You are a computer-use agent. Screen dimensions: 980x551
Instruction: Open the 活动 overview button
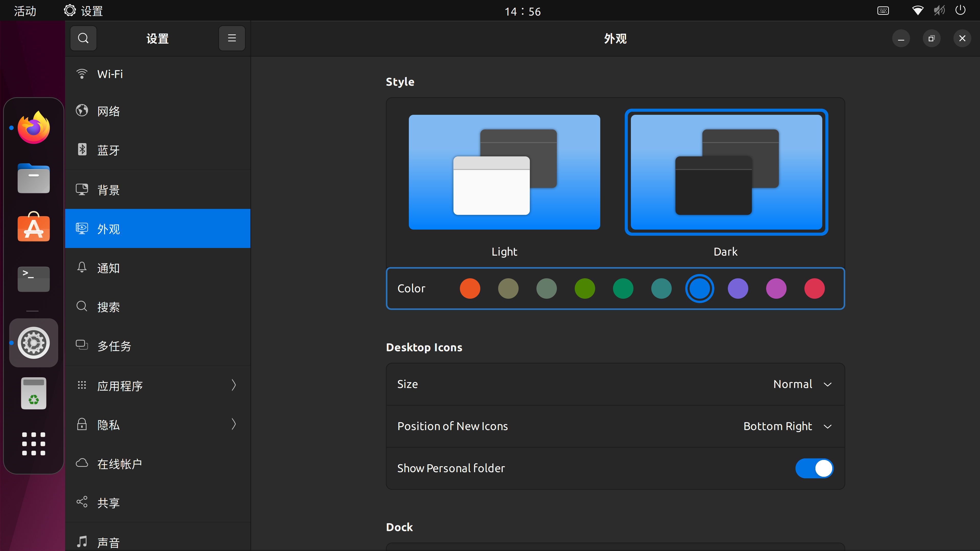click(x=25, y=11)
